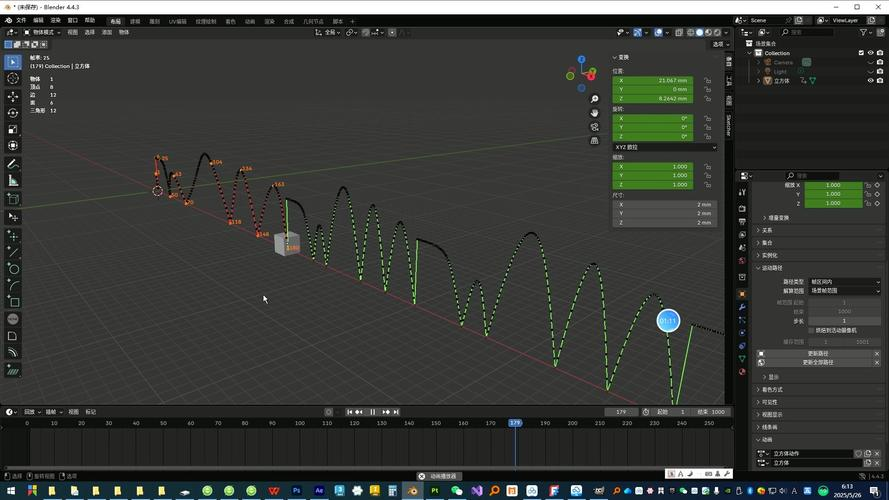Open the Modifiers wrench tab
The image size is (889, 500).
pos(742,307)
